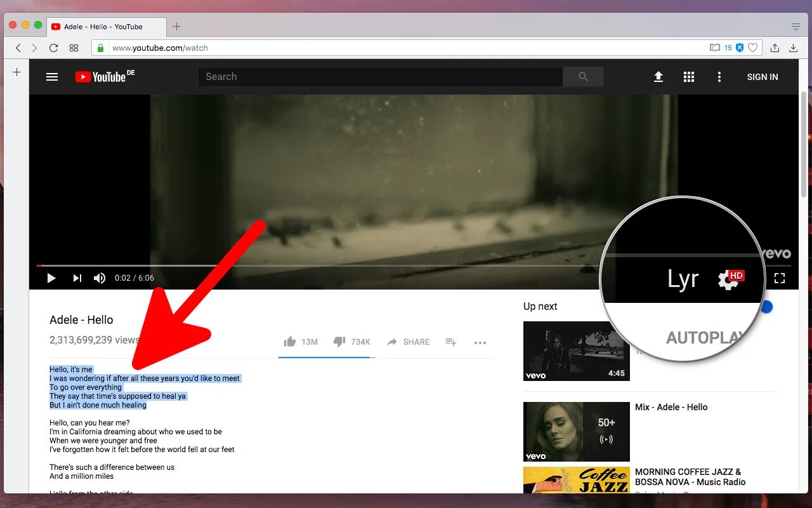Enter full screen mode
Screen dimensions: 812x508
tap(780, 278)
